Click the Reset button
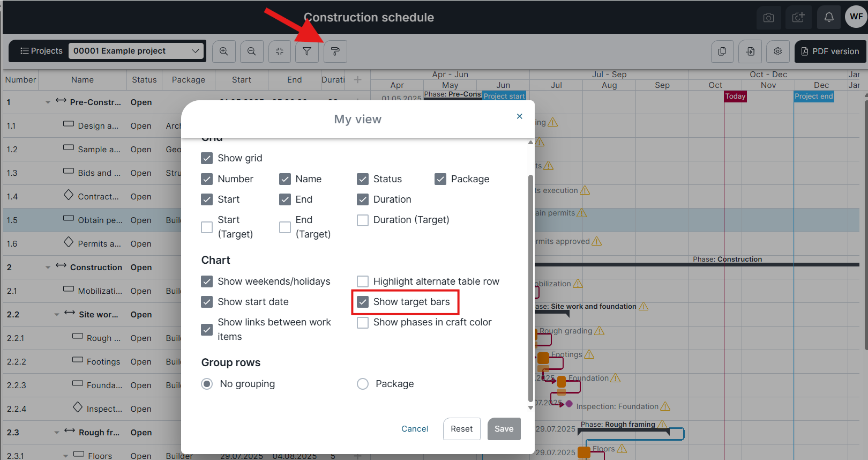The width and height of the screenshot is (868, 460). (461, 429)
